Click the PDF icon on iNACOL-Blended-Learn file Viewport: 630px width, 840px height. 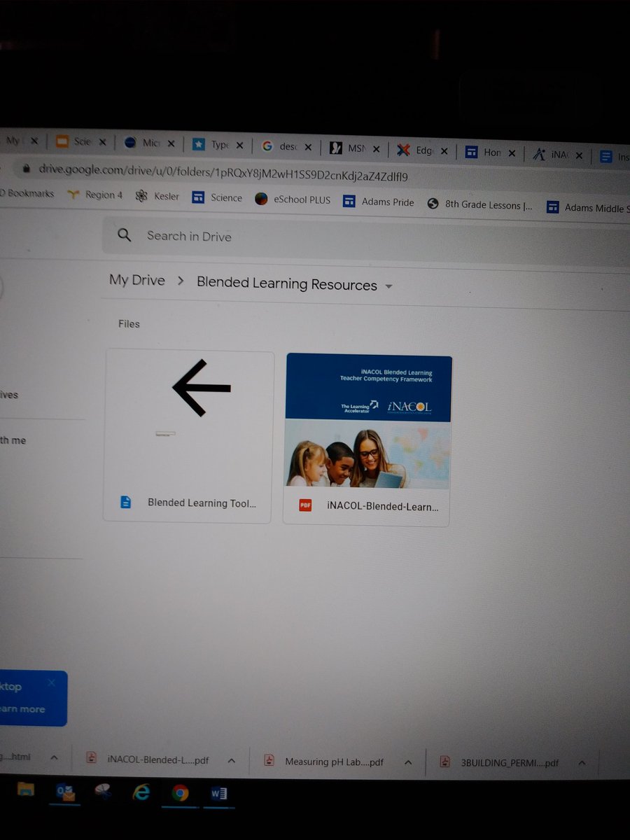tap(305, 505)
